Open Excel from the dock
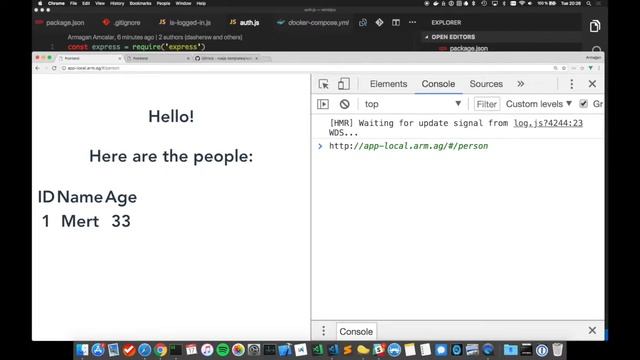Viewport: 640px width, 360px height. pyautogui.click(x=318, y=350)
